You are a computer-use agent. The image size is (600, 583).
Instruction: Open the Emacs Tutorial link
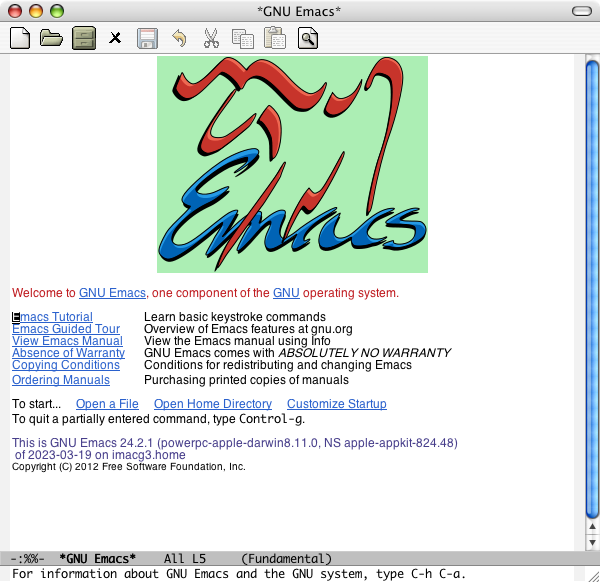(52, 317)
